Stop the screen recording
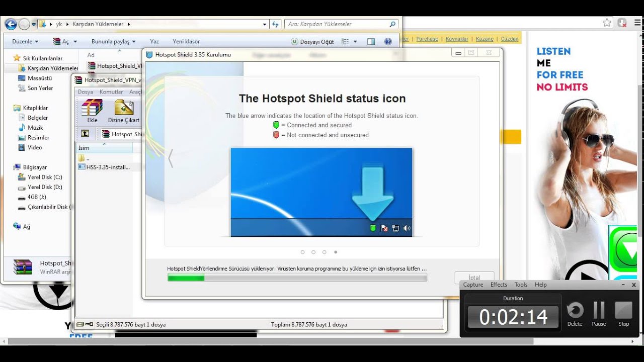This screenshot has width=644, height=362. point(624,313)
